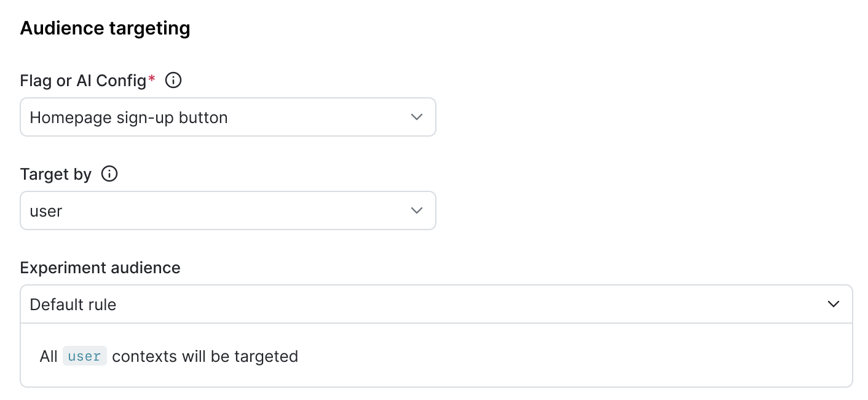The image size is (868, 400).
Task: Click the info icon beside Flag or AI Config
Action: click(x=173, y=80)
